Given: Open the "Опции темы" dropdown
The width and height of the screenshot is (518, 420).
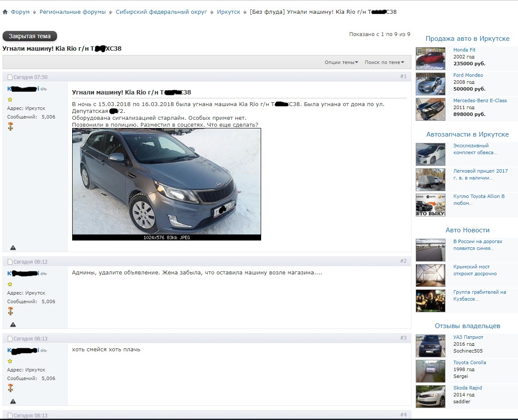Looking at the screenshot, I should coord(341,62).
